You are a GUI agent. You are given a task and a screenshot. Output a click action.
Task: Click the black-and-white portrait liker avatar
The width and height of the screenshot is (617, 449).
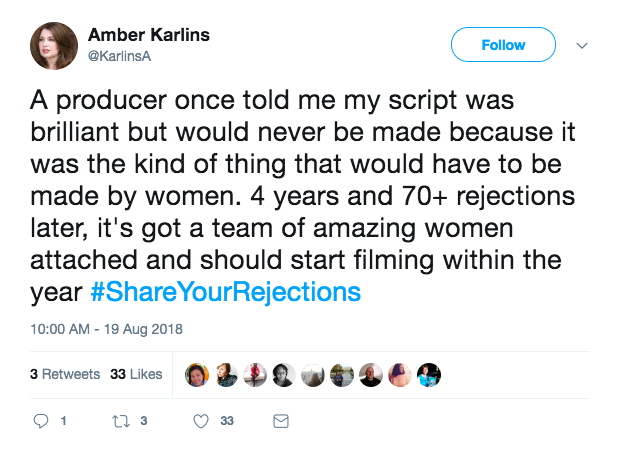tap(284, 374)
